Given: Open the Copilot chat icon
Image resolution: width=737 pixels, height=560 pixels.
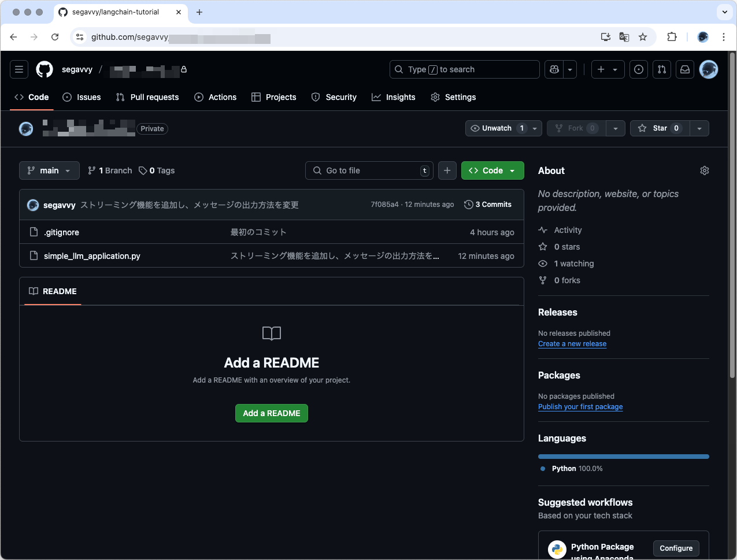Looking at the screenshot, I should (554, 69).
